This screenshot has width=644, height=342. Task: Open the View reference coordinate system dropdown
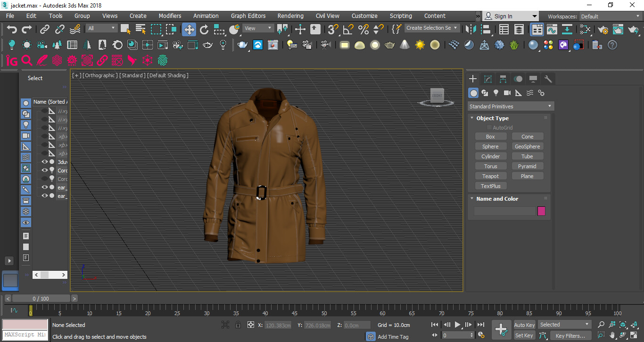(258, 28)
